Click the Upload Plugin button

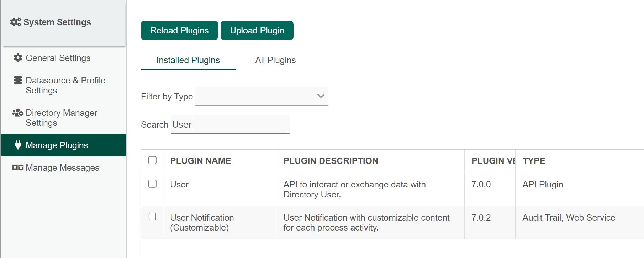coord(257,31)
